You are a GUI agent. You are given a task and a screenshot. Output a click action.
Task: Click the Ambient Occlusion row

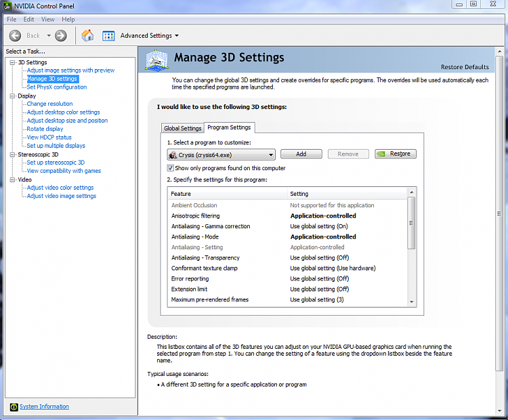tap(288, 205)
